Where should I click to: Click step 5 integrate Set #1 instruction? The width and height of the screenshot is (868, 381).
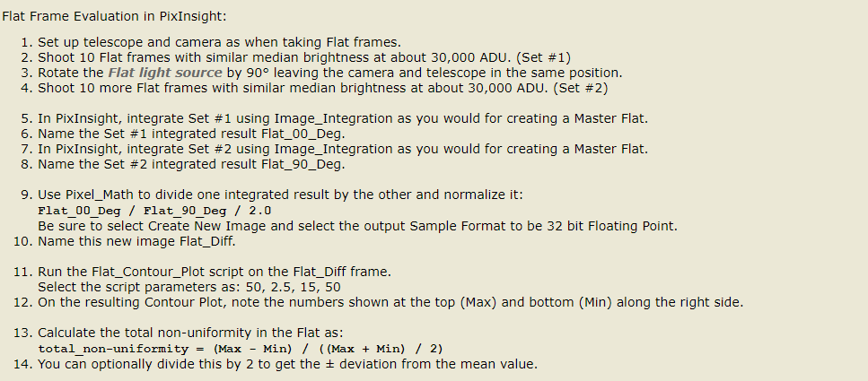[x=343, y=119]
